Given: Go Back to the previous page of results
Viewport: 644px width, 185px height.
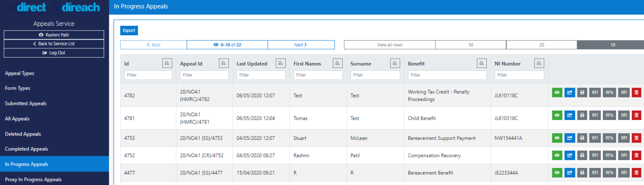Looking at the screenshot, I should pos(154,45).
